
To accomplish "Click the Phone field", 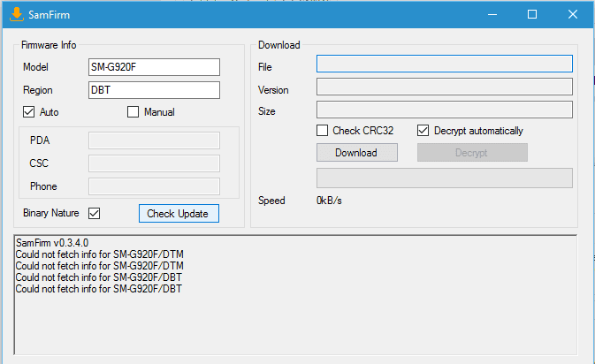I will click(x=154, y=186).
